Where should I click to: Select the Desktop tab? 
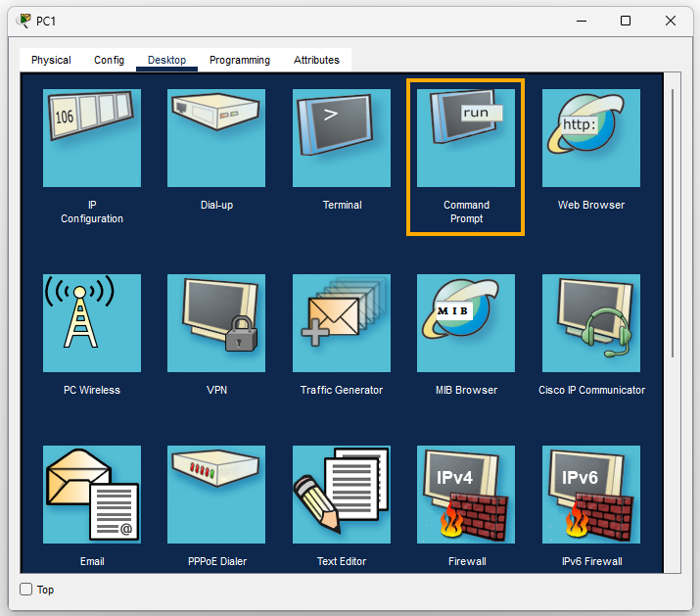(x=166, y=60)
